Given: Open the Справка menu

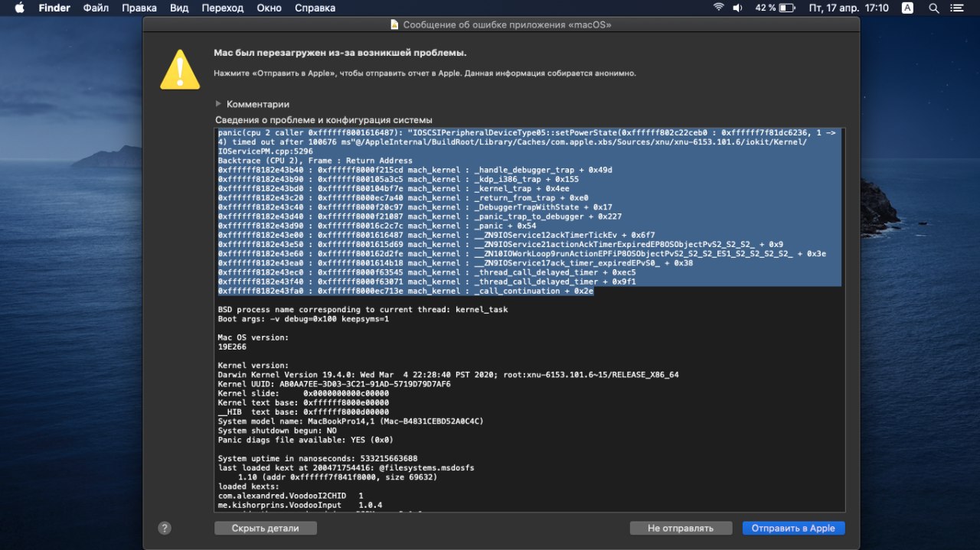Looking at the screenshot, I should (x=315, y=8).
